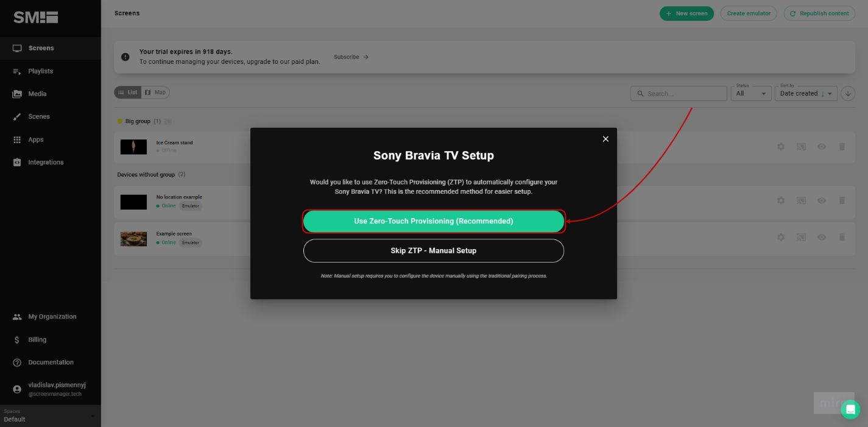Screen dimensions: 868x427
Task: Click the Documentation help icon
Action: (x=17, y=362)
